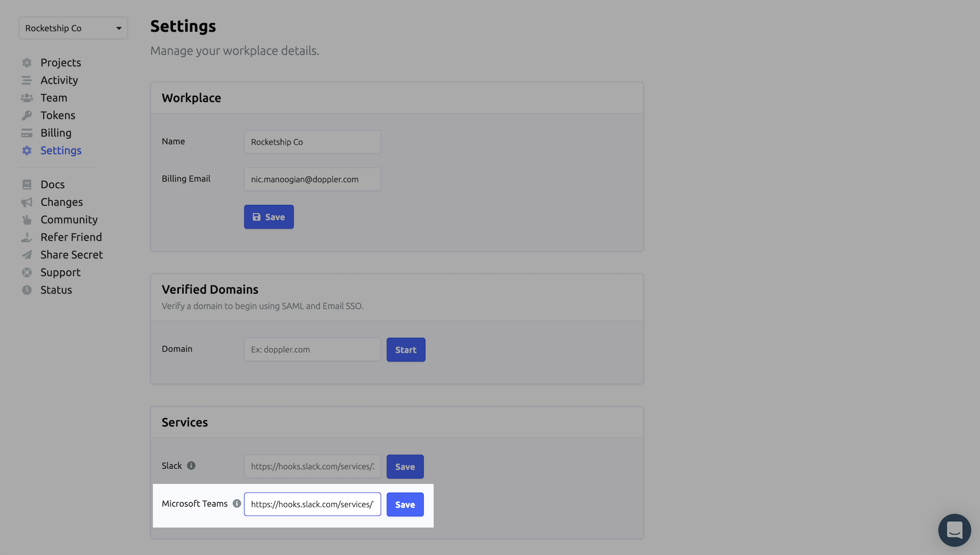Click the Projects cog icon in sidebar

(x=27, y=63)
